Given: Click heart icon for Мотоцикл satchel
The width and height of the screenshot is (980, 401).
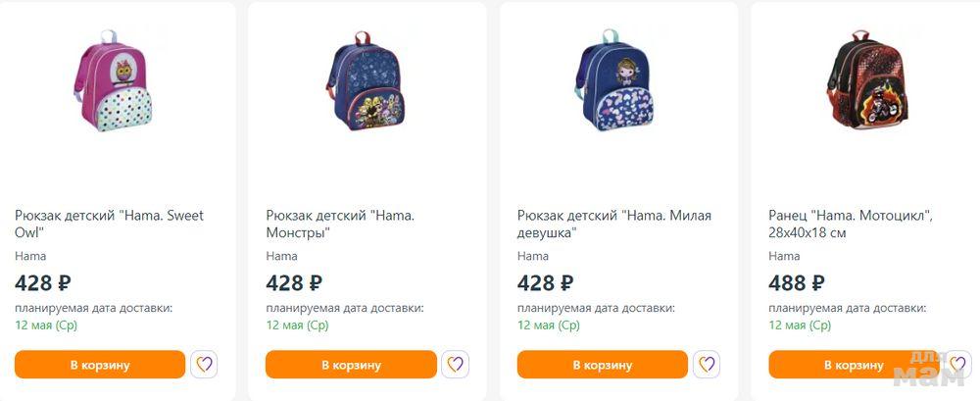Looking at the screenshot, I should coord(956,365).
